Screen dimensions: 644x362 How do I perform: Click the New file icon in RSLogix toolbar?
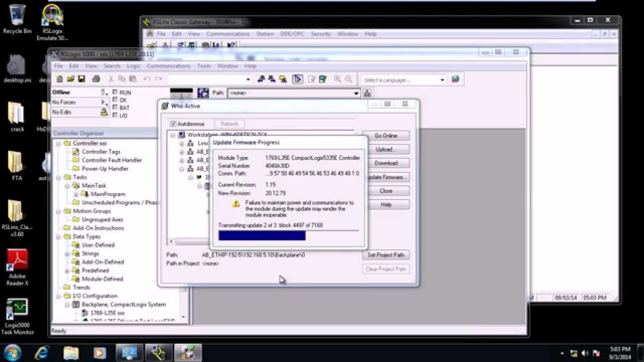click(60, 79)
